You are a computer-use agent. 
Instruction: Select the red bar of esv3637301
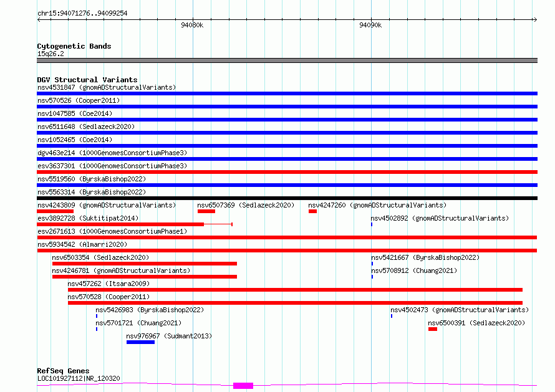(x=287, y=172)
